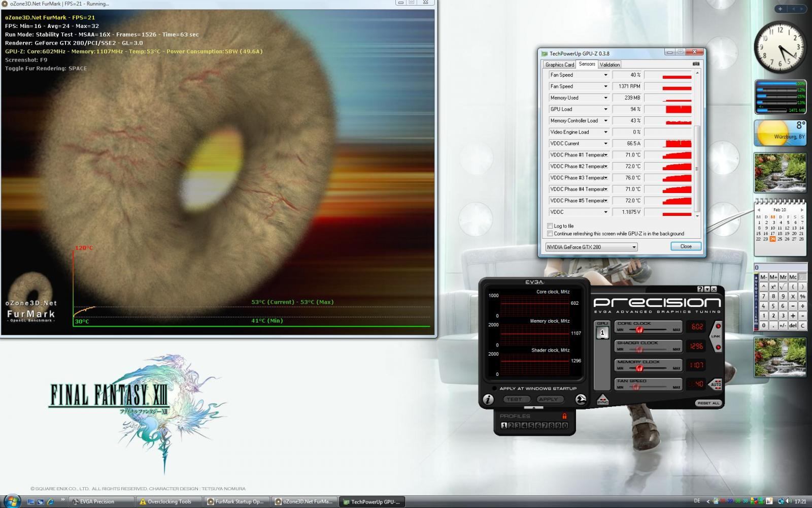The width and height of the screenshot is (812, 508).
Task: Click the calculator del key
Action: click(793, 326)
